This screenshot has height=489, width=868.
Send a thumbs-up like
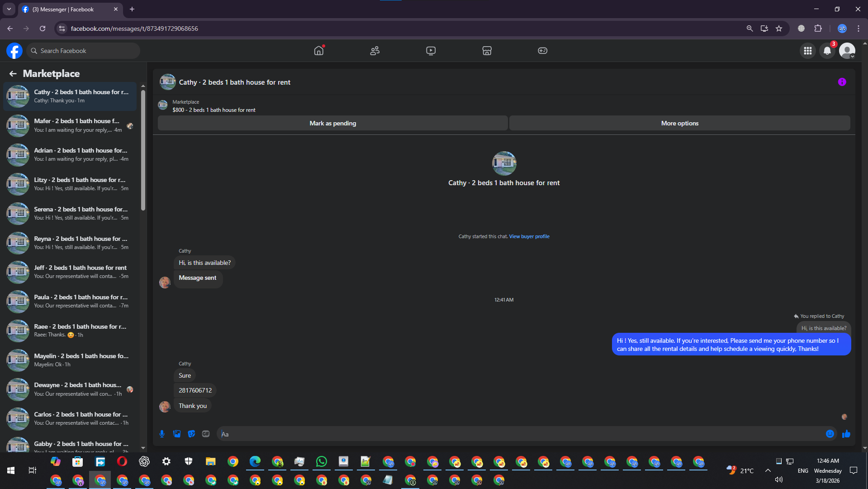click(x=846, y=434)
